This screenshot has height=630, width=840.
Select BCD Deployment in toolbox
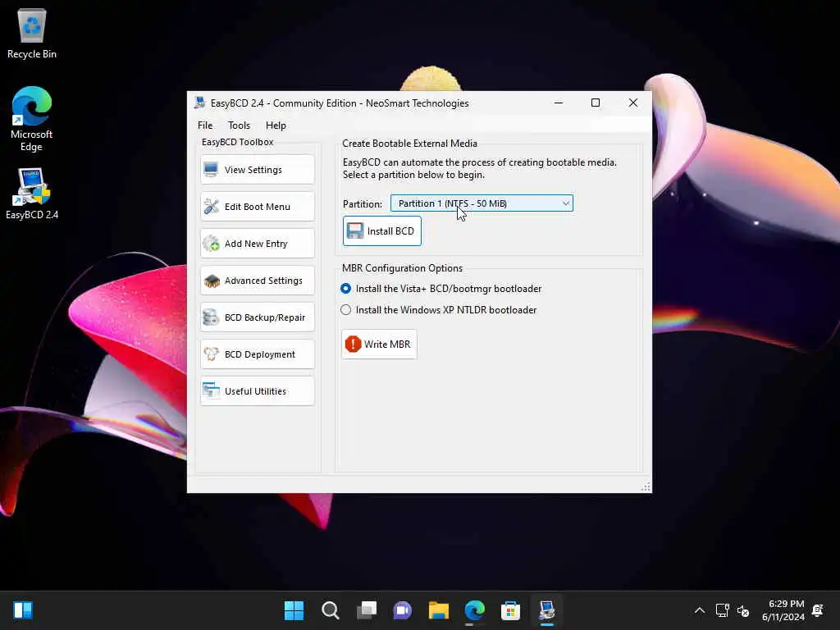click(x=258, y=354)
